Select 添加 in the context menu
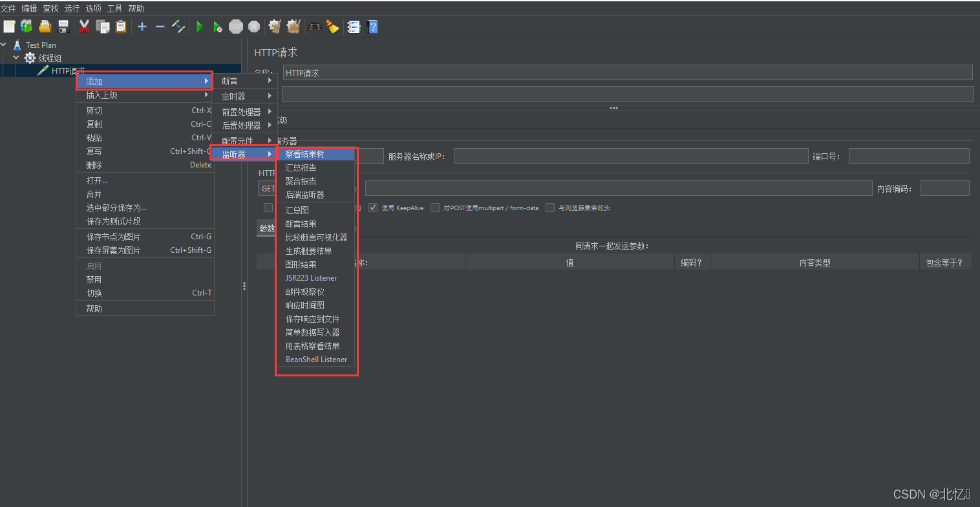Screen dimensions: 980x507 (x=144, y=81)
